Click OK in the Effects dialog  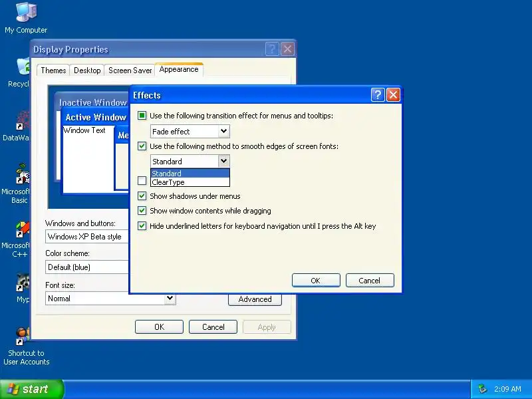pos(316,281)
